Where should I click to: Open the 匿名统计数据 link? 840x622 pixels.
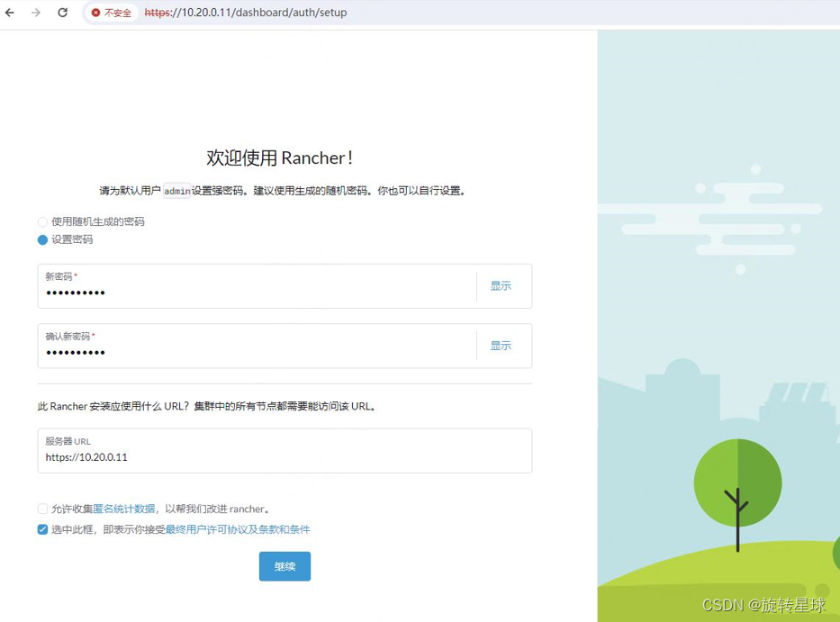124,509
